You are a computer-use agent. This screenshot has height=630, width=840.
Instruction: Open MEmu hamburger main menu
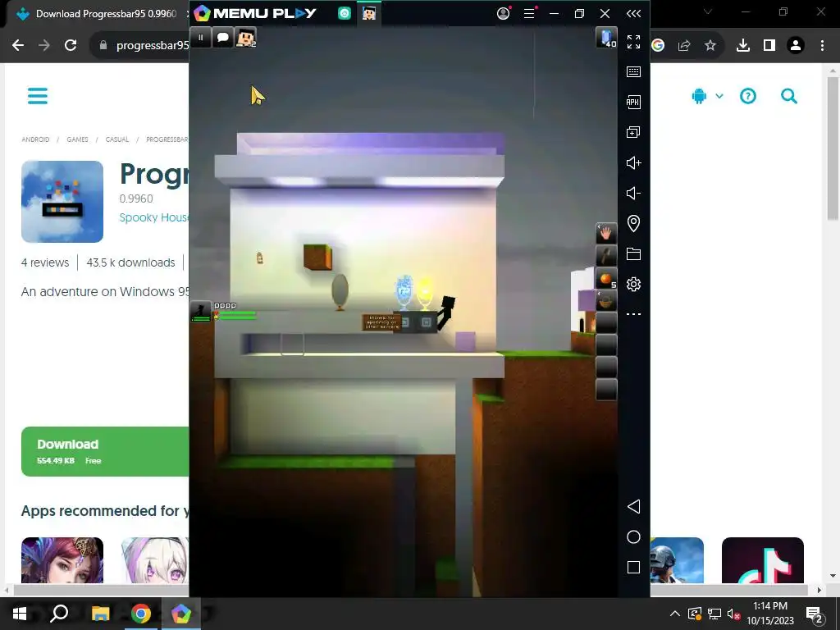click(x=529, y=13)
